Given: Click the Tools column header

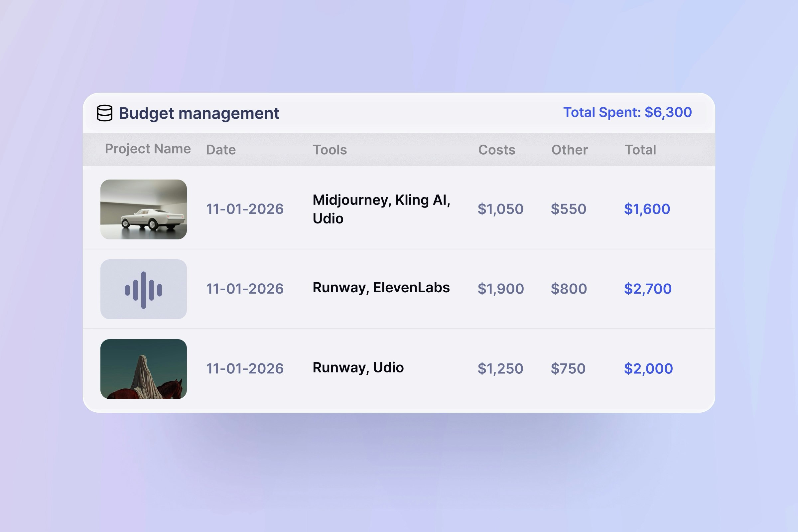Looking at the screenshot, I should tap(330, 150).
